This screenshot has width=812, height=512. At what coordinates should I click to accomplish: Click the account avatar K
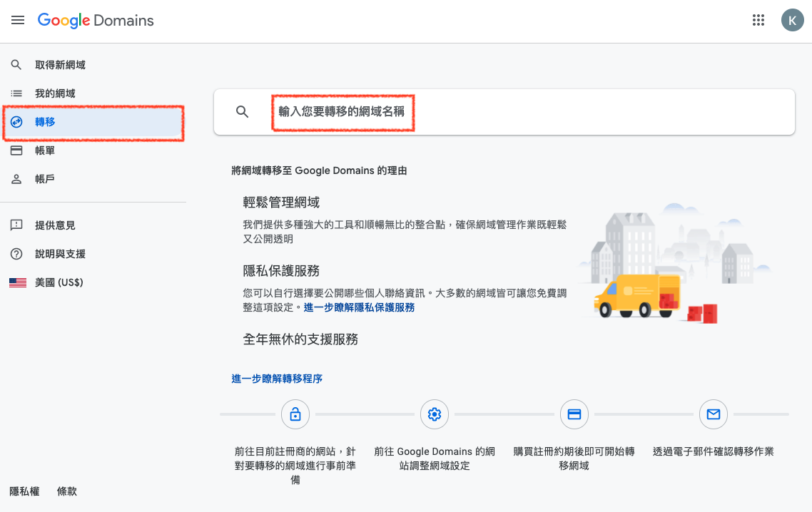pyautogui.click(x=793, y=20)
